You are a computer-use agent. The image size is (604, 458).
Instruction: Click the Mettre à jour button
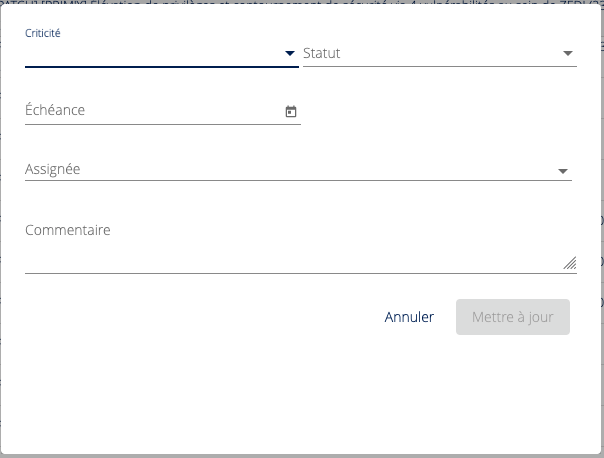click(x=512, y=317)
